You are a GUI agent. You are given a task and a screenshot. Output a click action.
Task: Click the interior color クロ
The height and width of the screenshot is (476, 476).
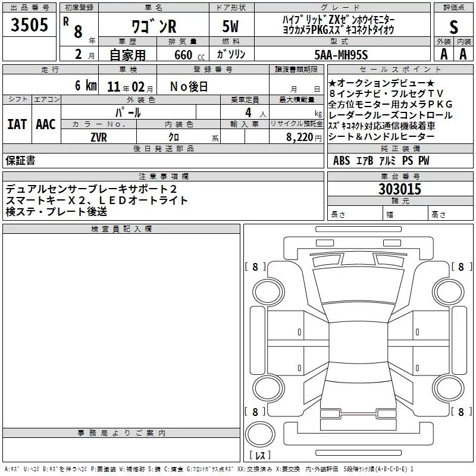(174, 137)
